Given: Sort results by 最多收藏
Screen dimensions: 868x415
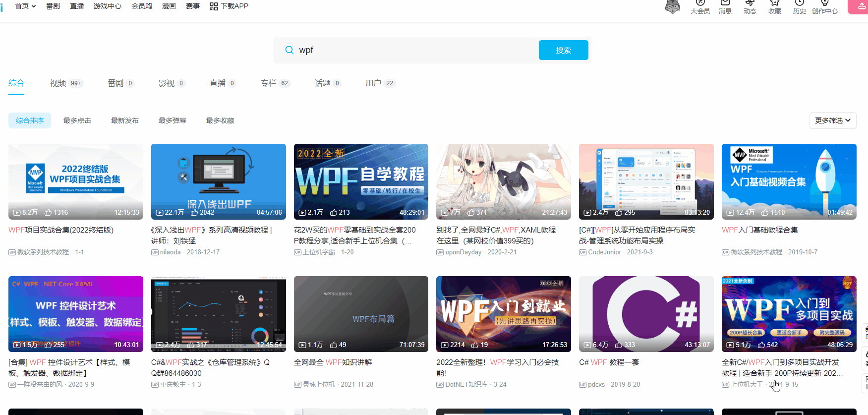Looking at the screenshot, I should click(220, 120).
